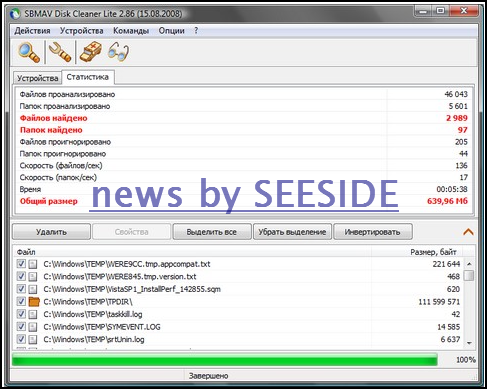
Task: Toggle checkbox for VistaSP1_InstallPerf_142855.sqm
Action: click(x=21, y=289)
